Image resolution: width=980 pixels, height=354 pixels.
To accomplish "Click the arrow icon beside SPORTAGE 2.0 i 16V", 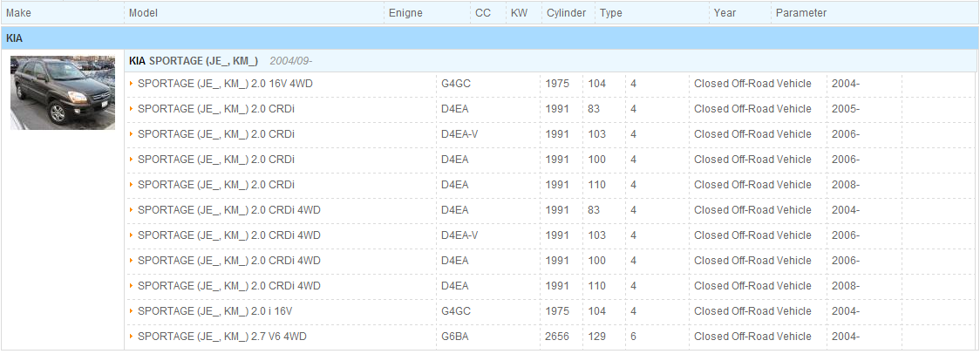I will pos(132,311).
